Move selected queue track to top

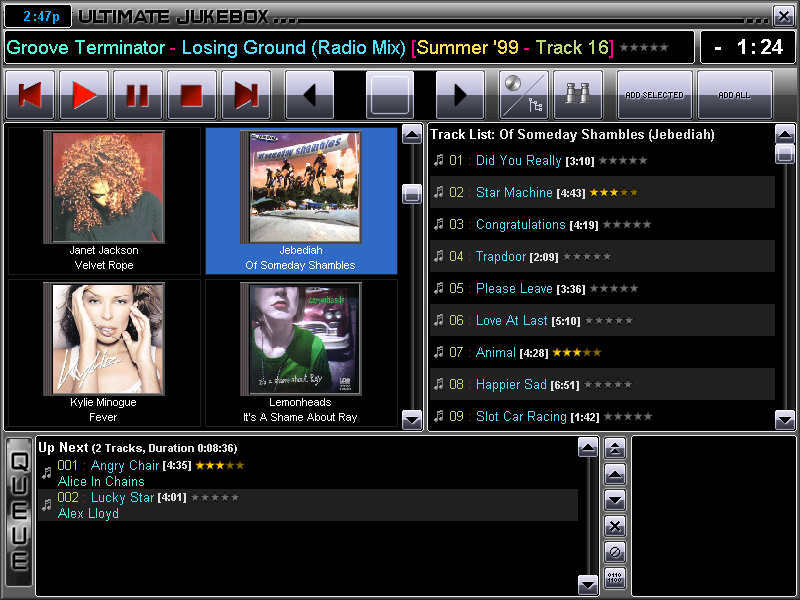[615, 449]
